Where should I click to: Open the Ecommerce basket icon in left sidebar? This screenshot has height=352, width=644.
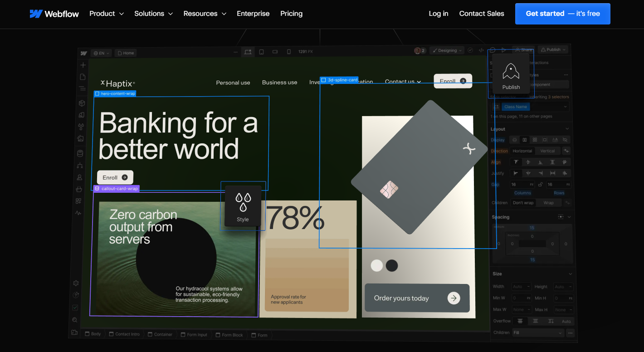[79, 189]
